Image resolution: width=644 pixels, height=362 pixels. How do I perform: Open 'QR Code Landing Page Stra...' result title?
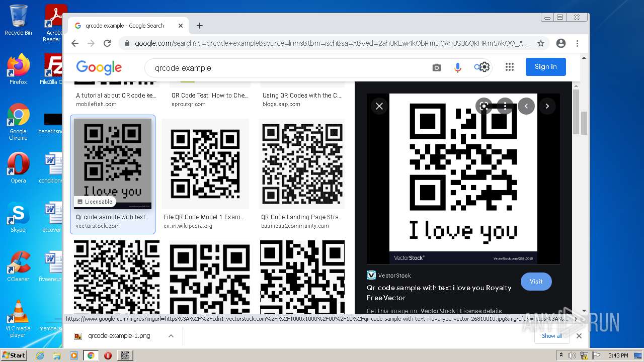[301, 217]
